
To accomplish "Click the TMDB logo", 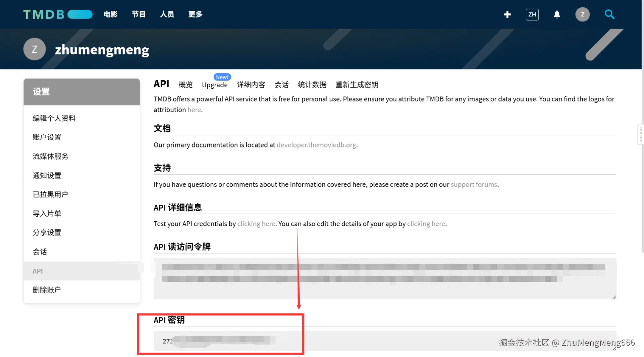I will [x=58, y=14].
